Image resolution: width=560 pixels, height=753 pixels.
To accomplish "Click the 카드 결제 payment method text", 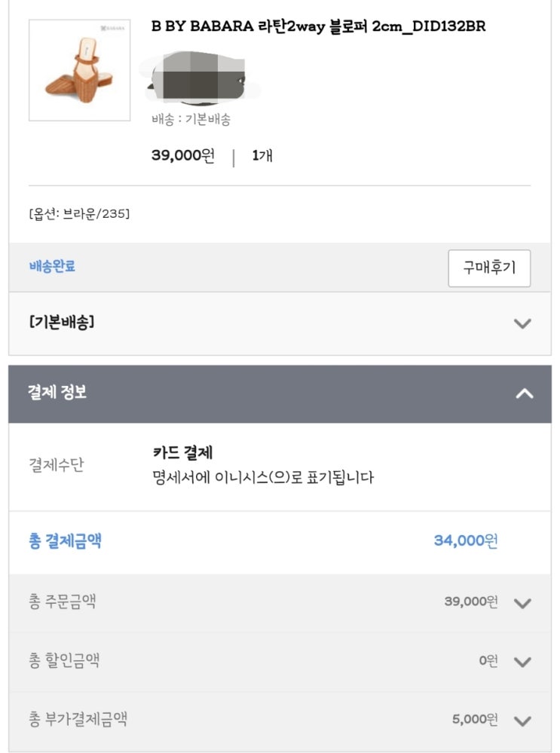I will point(182,453).
